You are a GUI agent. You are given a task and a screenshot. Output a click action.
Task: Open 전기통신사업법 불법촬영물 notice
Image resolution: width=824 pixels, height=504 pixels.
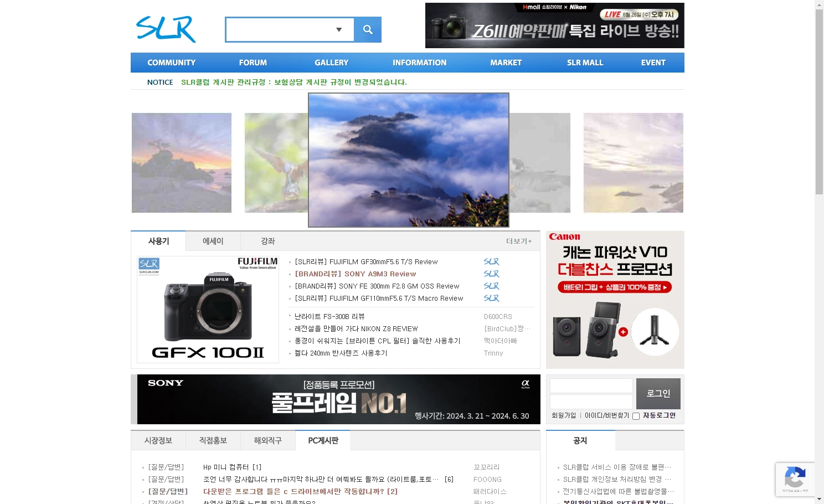click(x=619, y=492)
